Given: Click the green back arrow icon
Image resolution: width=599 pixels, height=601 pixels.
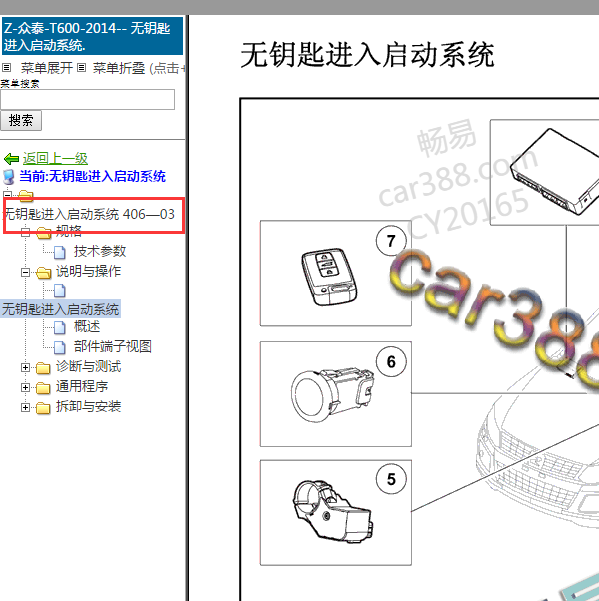Looking at the screenshot, I should (x=11, y=159).
